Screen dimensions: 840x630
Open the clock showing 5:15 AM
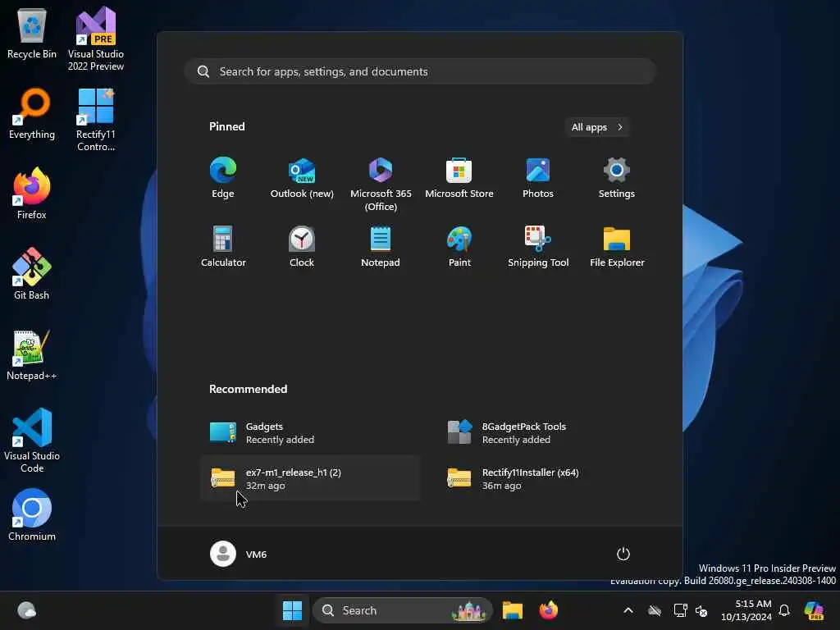coord(746,610)
